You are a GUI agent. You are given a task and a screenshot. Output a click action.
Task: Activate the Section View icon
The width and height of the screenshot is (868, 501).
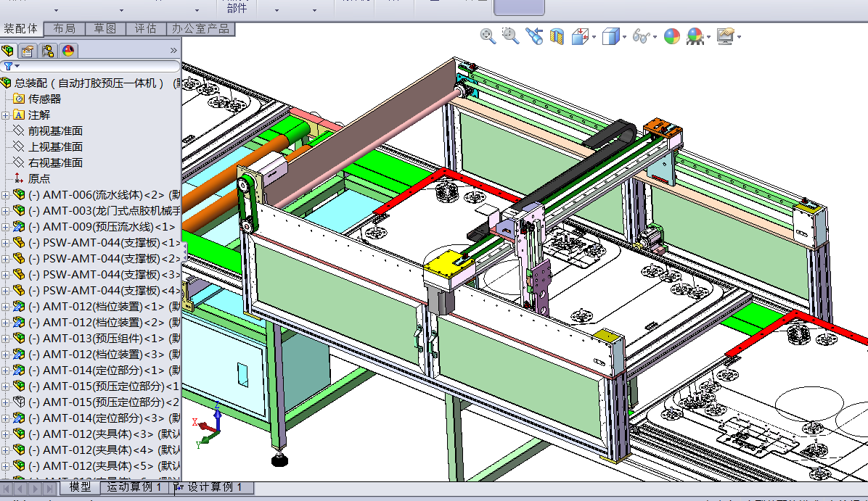[557, 36]
